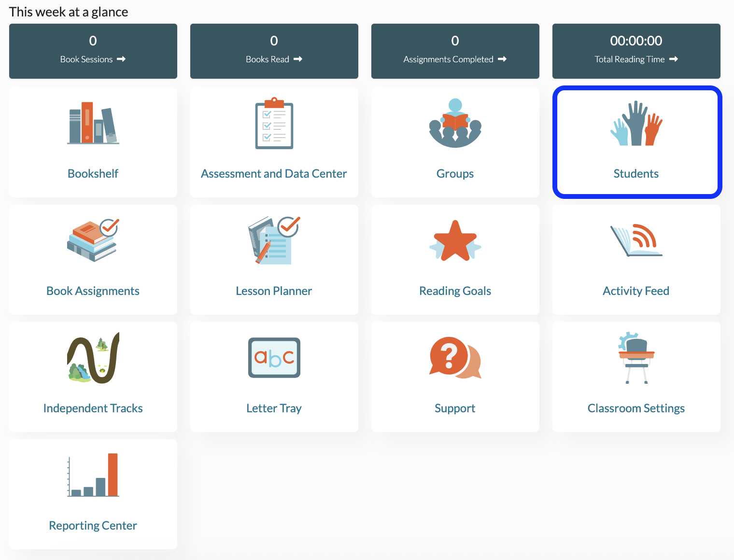This screenshot has height=560, width=734.
Task: Click the Assignments Completed stat tile
Action: [x=455, y=51]
